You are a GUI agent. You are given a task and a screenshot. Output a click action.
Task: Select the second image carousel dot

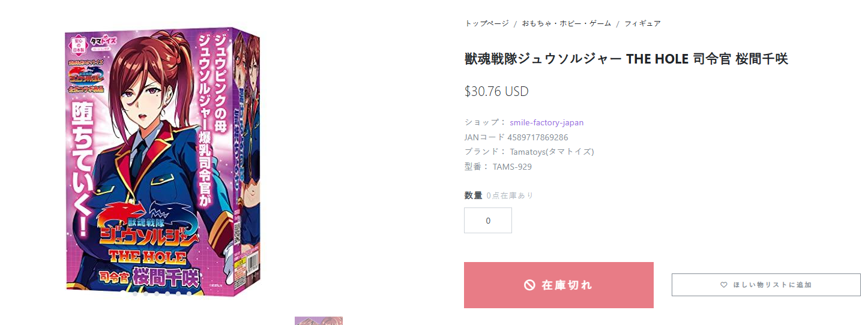pyautogui.click(x=135, y=294)
